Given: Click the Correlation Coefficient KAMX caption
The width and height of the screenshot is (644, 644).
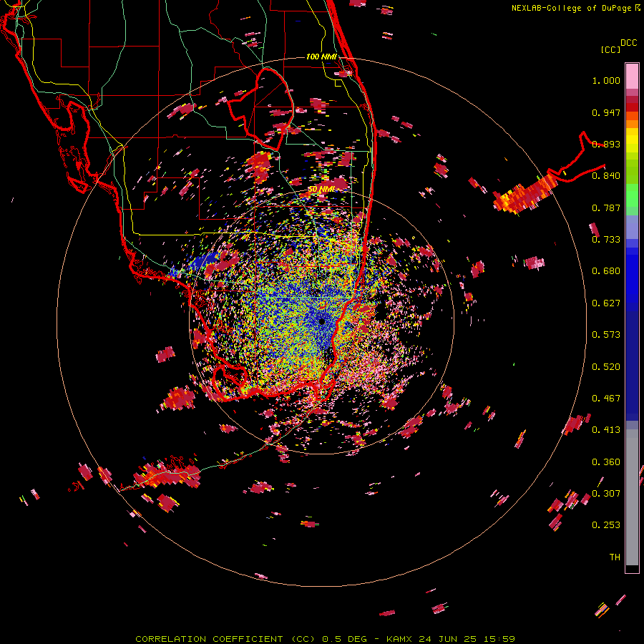Looking at the screenshot, I should (325, 639).
